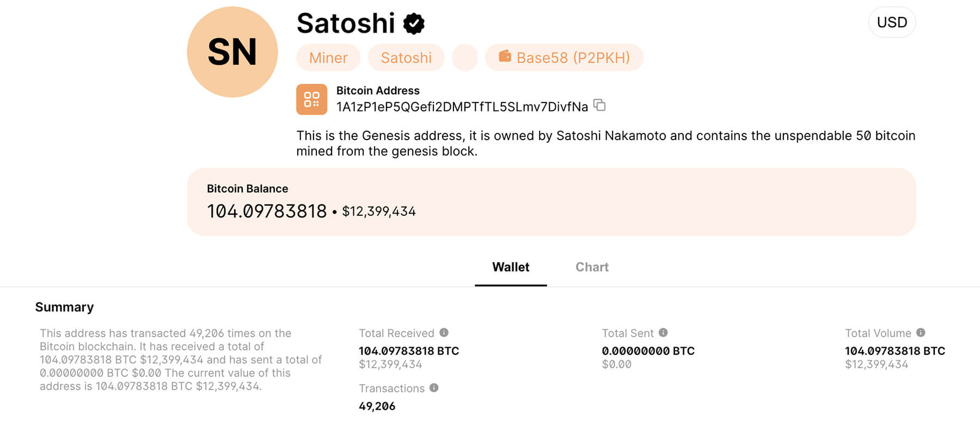980x436 pixels.
Task: Click the Bitcoin Balance amount
Action: pos(267,211)
